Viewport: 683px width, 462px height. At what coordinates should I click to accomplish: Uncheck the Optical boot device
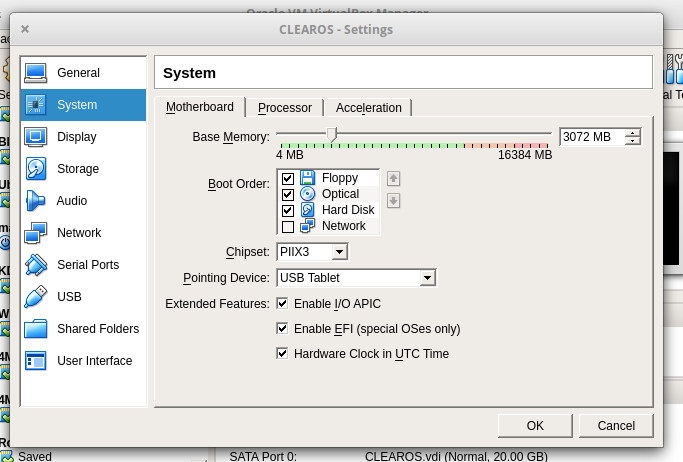click(288, 195)
